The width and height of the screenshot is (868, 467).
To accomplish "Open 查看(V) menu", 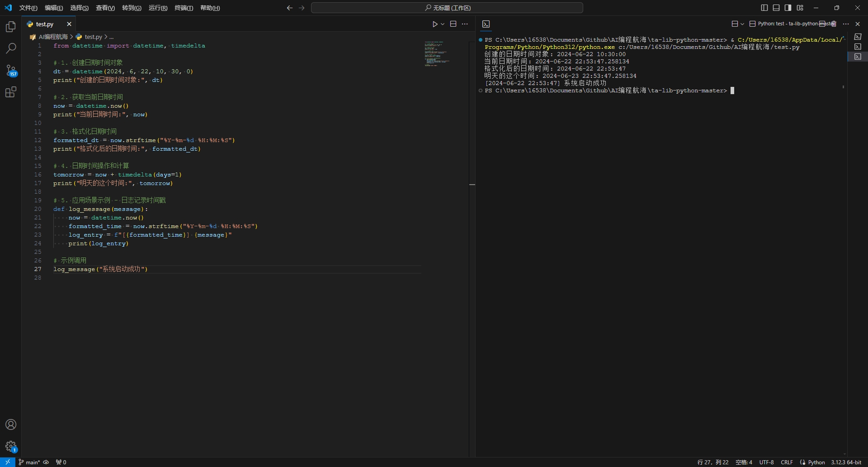I will pos(105,8).
